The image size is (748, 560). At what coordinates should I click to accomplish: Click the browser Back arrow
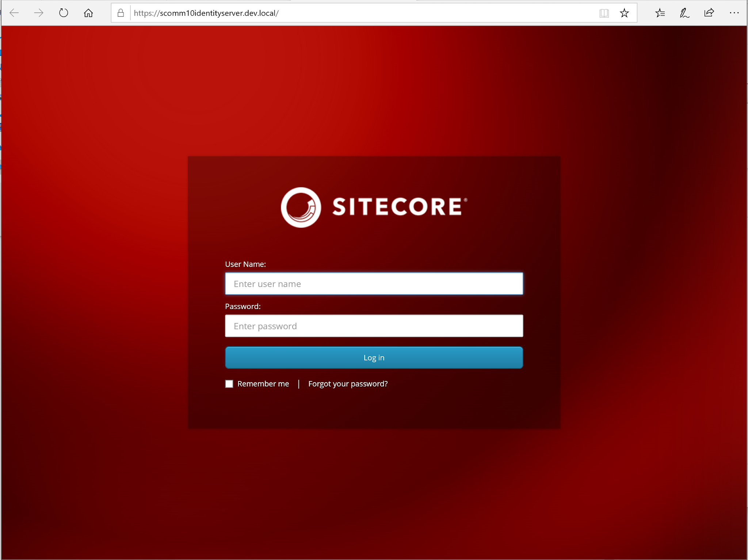click(x=14, y=13)
